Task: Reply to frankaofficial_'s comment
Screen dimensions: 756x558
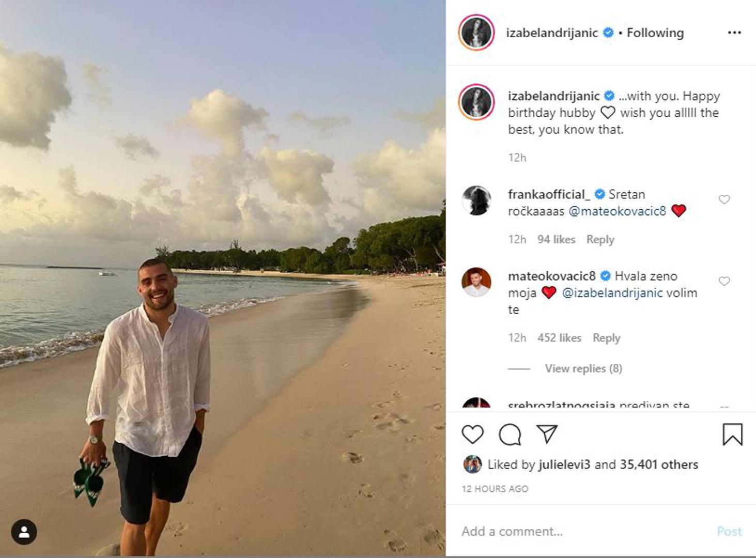Action: tap(600, 240)
